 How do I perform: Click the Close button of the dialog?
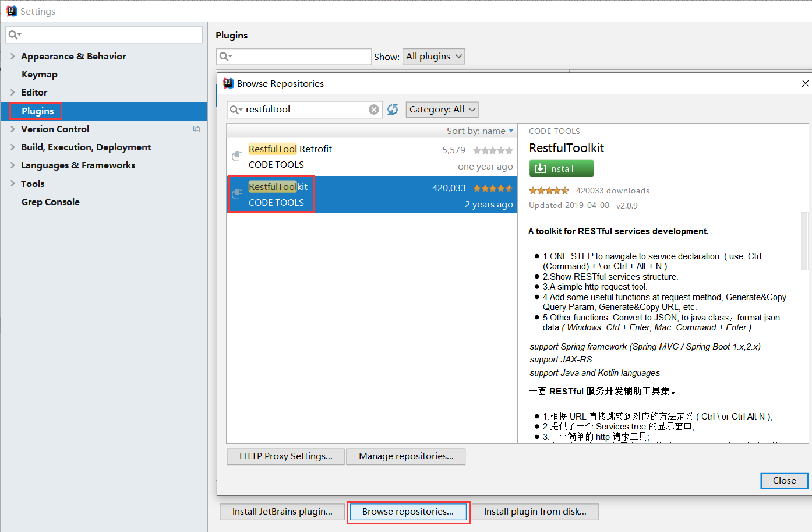[784, 481]
